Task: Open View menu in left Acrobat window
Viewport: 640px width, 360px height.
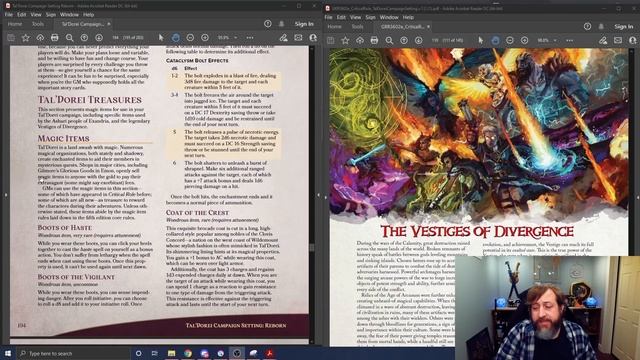Action: click(36, 14)
